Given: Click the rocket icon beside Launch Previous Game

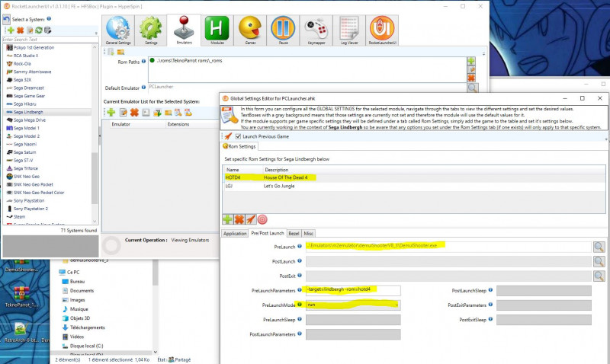Looking at the screenshot, I should pos(228,136).
